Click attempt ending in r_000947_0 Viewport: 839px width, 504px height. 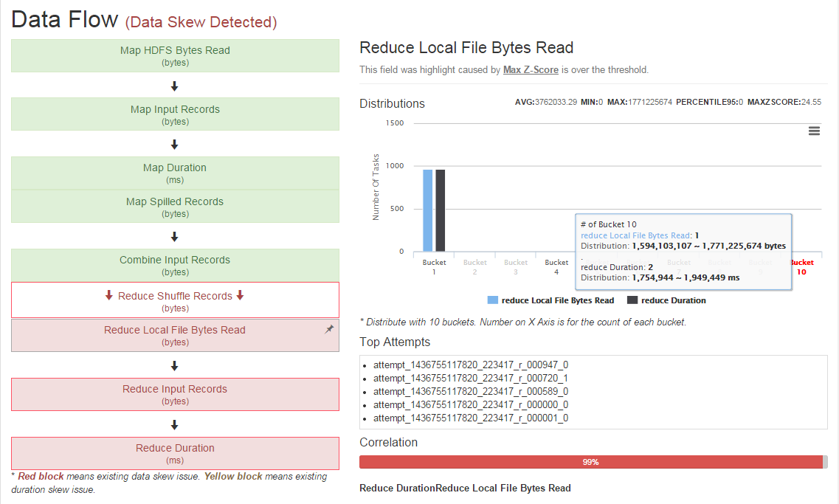[x=470, y=365]
